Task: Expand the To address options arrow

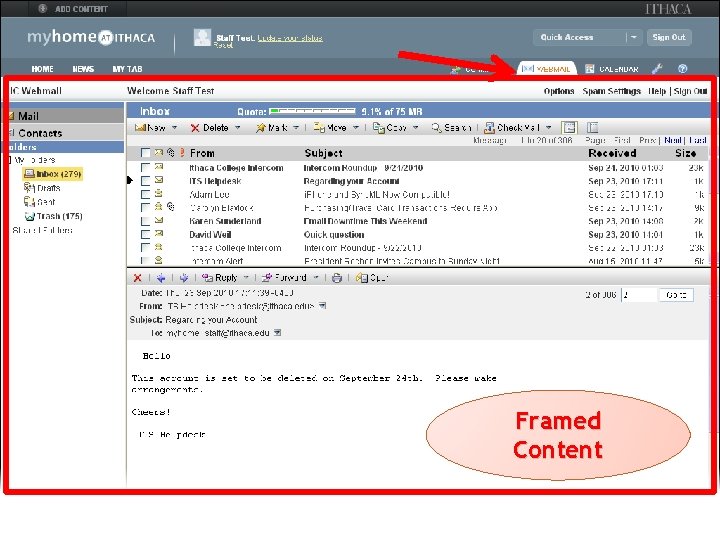Action: click(x=277, y=333)
